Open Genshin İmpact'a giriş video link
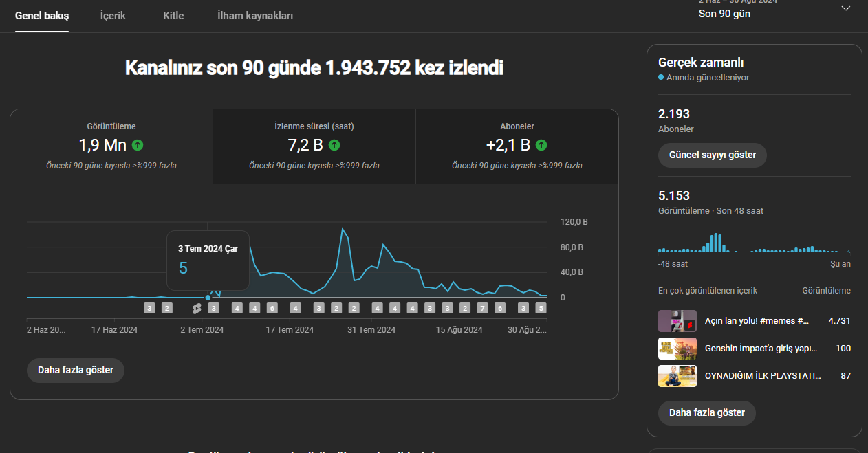Screen dimensions: 868x453 [x=761, y=349]
